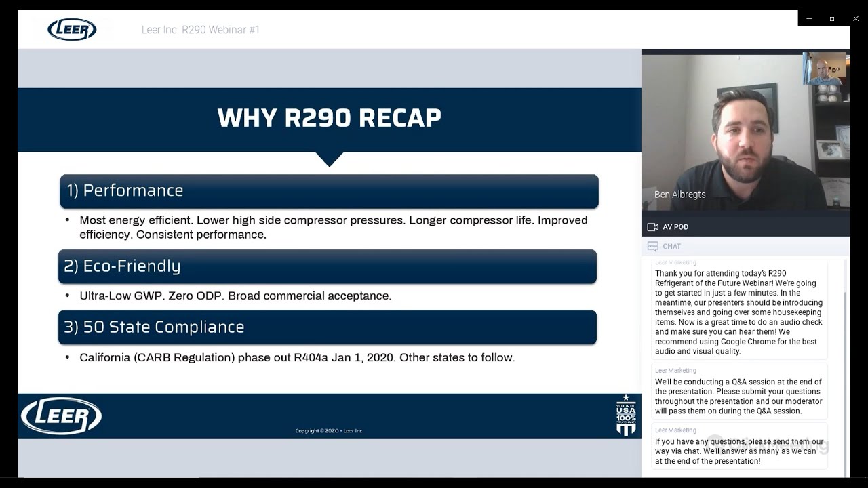
Task: Click the California CARB Regulation bullet
Action: pos(297,357)
